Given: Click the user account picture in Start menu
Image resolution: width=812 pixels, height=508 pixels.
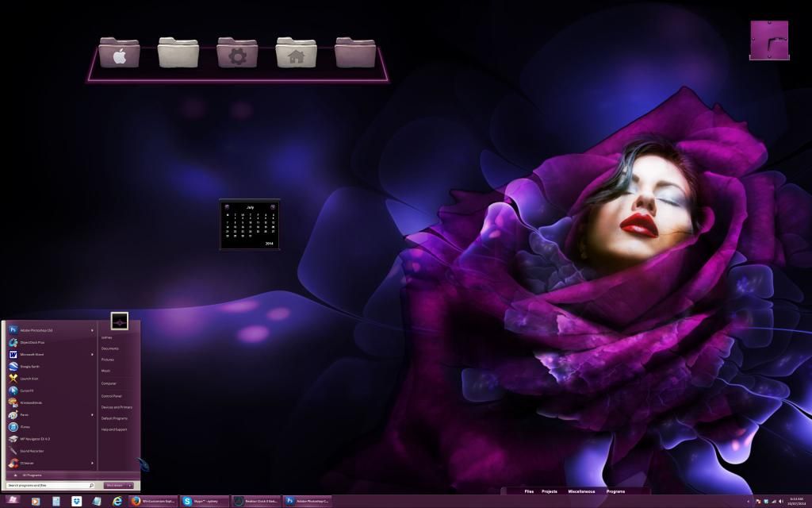Looking at the screenshot, I should [120, 321].
